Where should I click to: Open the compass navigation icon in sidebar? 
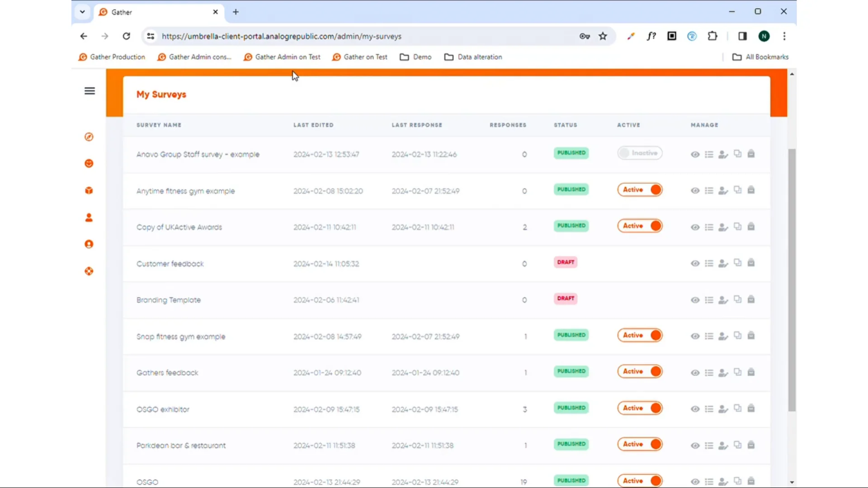point(89,136)
